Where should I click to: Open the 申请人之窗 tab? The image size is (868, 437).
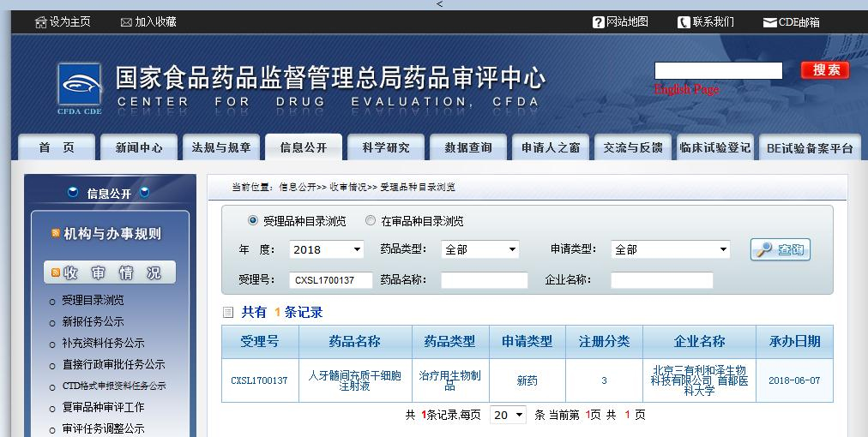click(x=551, y=147)
